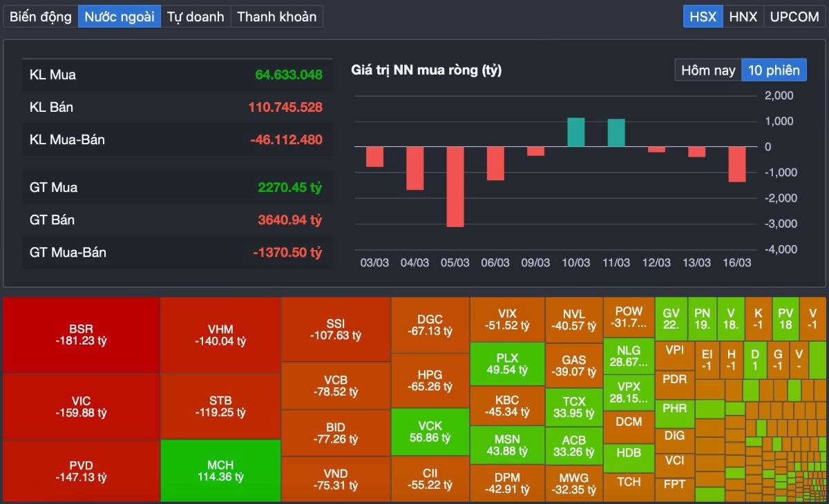Select the Nước ngoài tab

point(120,17)
